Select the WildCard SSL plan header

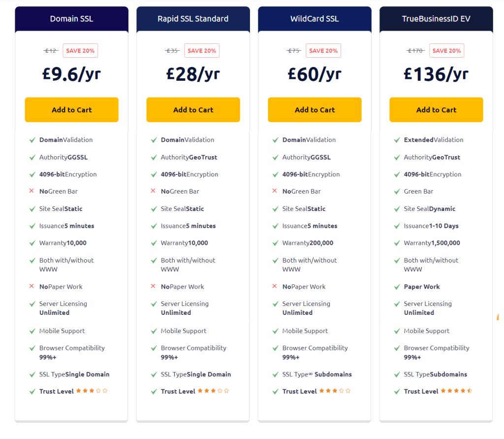point(315,19)
